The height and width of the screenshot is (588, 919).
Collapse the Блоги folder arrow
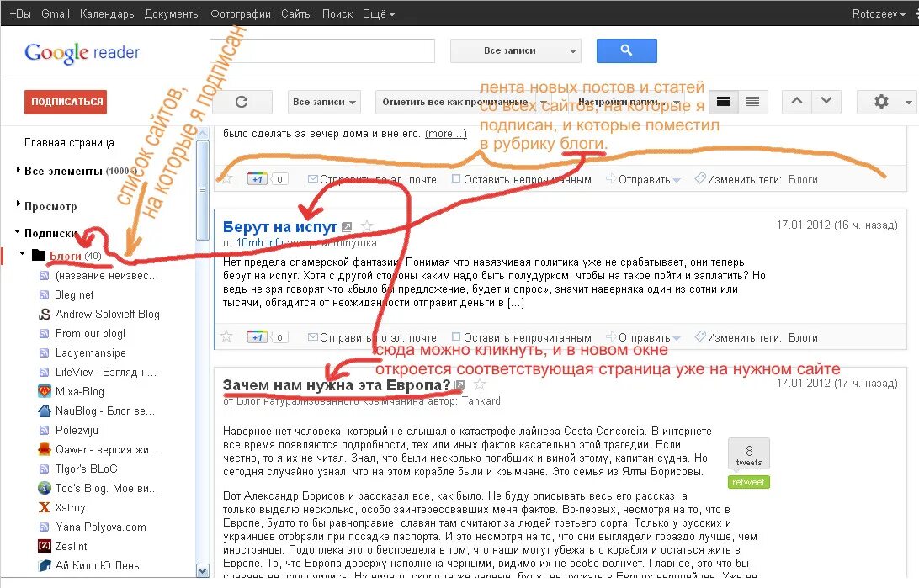click(x=22, y=253)
